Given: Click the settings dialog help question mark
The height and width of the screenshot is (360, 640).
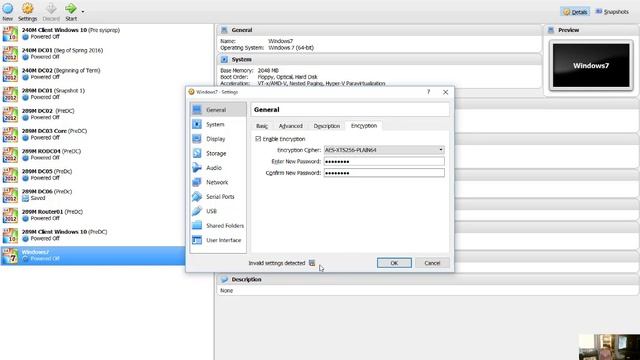Looking at the screenshot, I should click(x=429, y=92).
